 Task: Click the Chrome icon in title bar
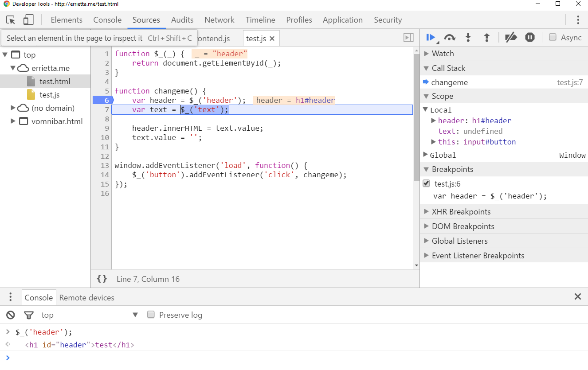[x=7, y=4]
